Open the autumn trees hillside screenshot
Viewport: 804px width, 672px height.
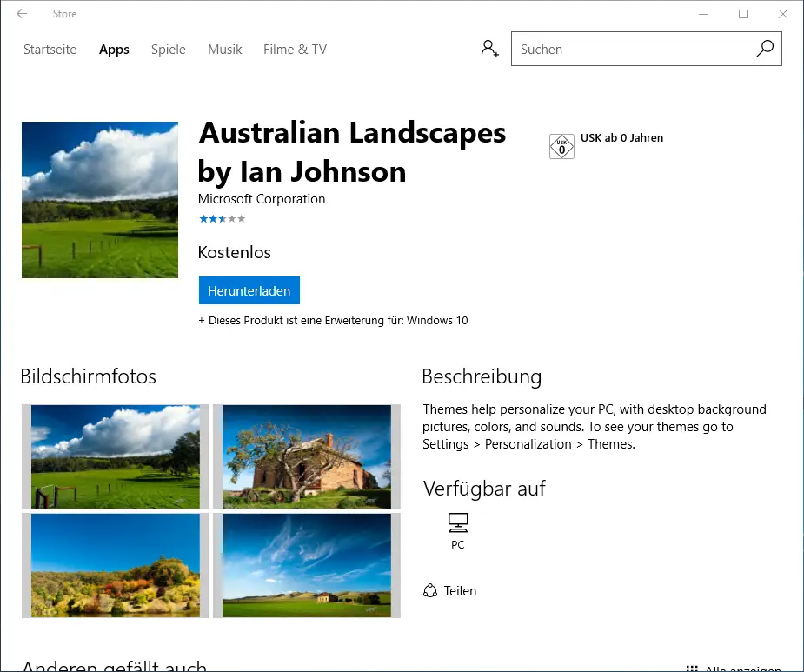(x=116, y=565)
